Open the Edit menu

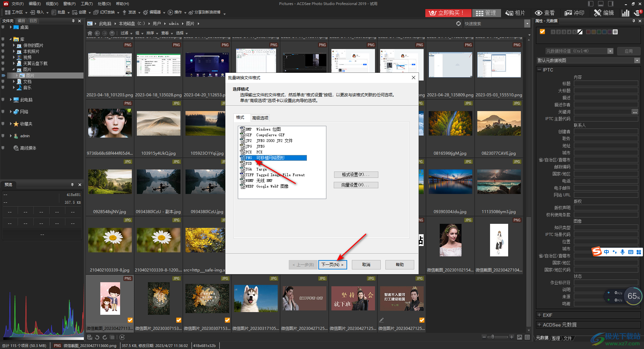35,4
